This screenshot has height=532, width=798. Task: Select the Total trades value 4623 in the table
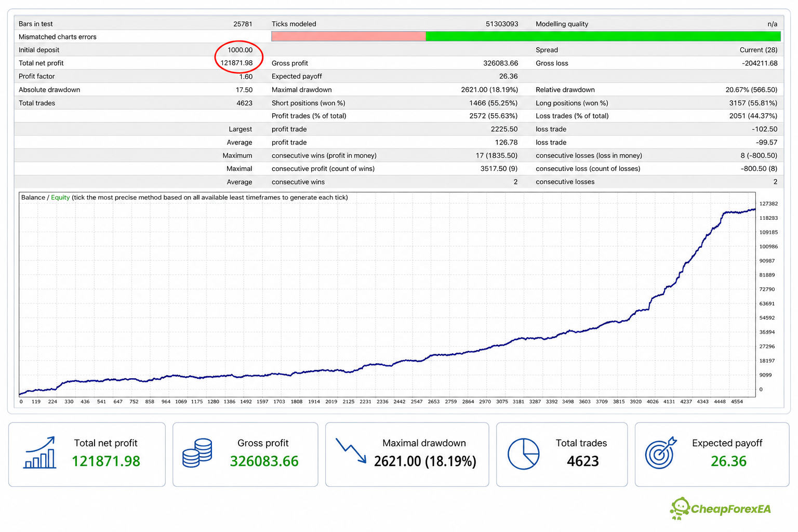[245, 103]
